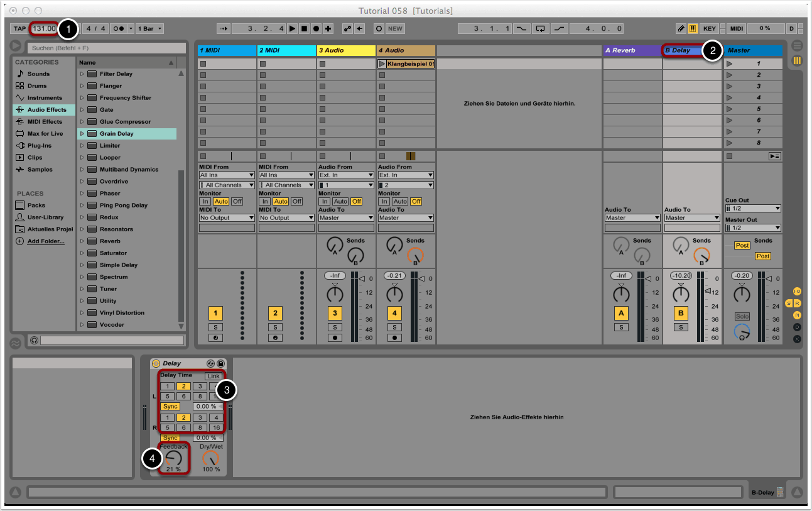This screenshot has width=812, height=511.
Task: Open the Master Out dropdown
Action: [x=753, y=228]
